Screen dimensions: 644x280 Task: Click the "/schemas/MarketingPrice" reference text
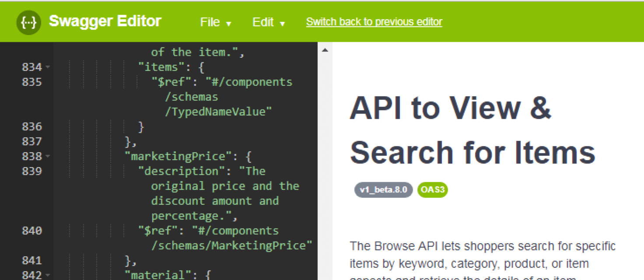231,245
